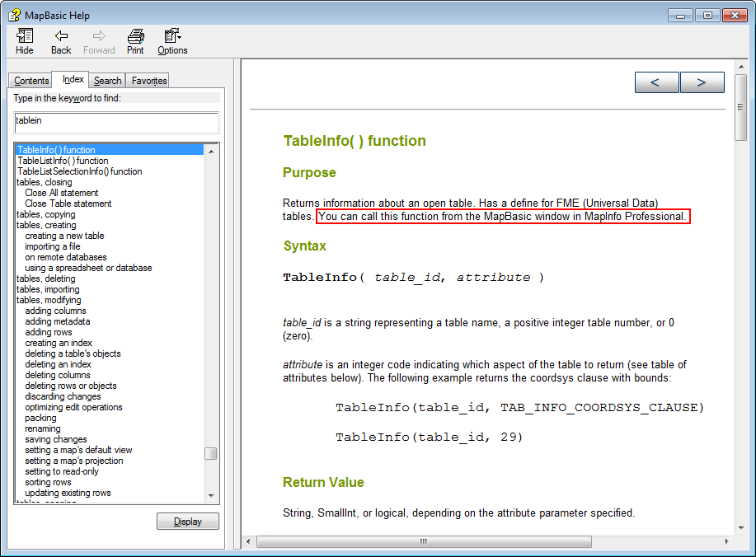
Task: Switch to the Contents tab
Action: pyautogui.click(x=30, y=80)
